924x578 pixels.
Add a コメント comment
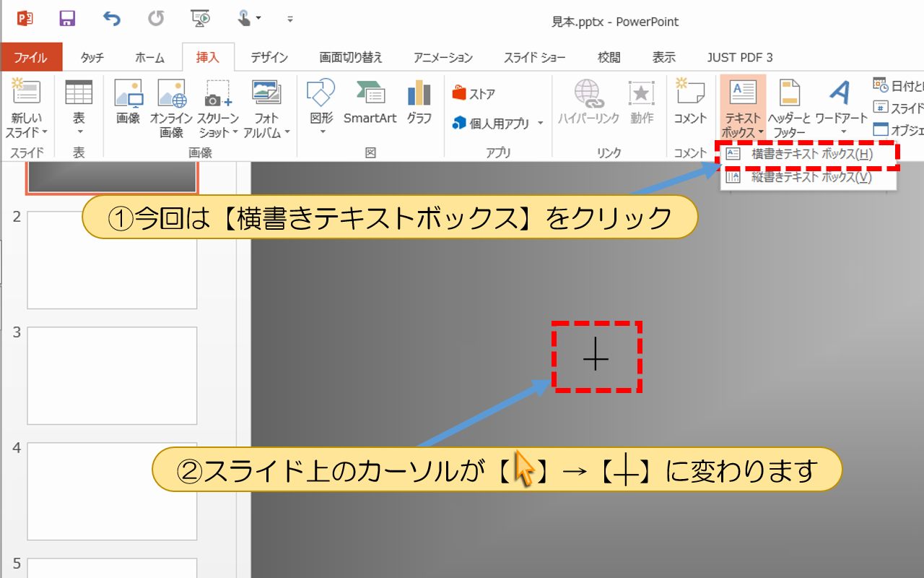(690, 102)
